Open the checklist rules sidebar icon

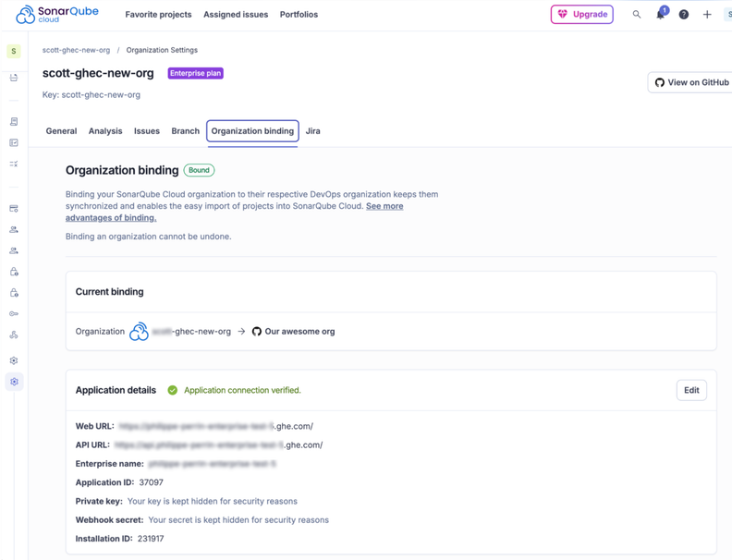(x=14, y=142)
